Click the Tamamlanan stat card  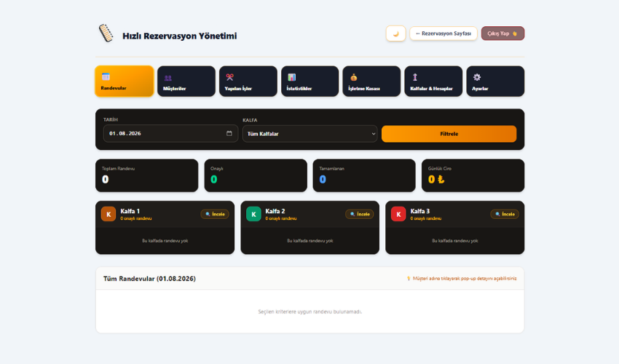[364, 175]
